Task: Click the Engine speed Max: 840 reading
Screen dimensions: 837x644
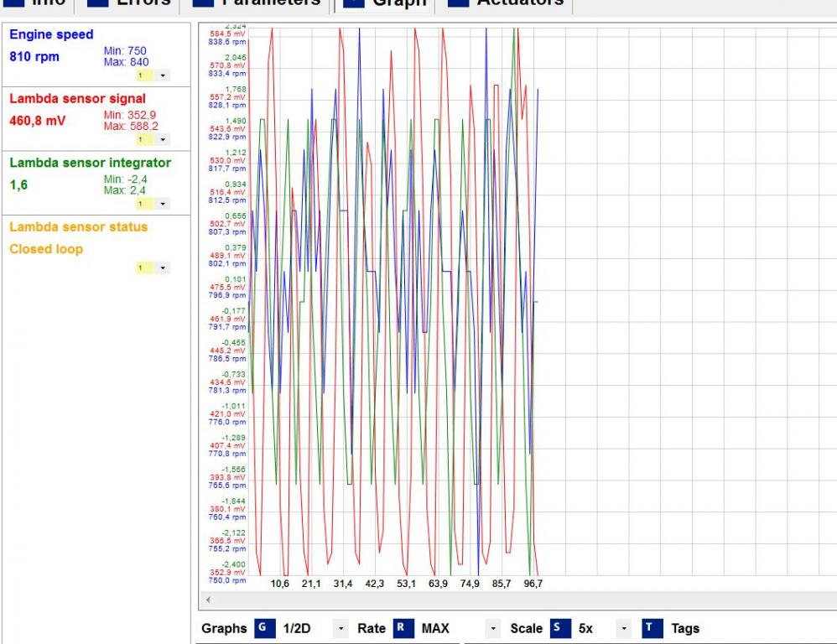Action: (x=126, y=62)
